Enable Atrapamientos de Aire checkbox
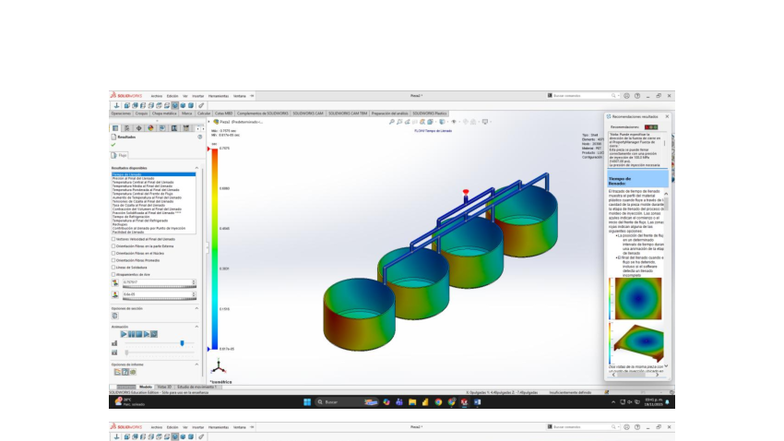The image size is (784, 441). pos(114,274)
